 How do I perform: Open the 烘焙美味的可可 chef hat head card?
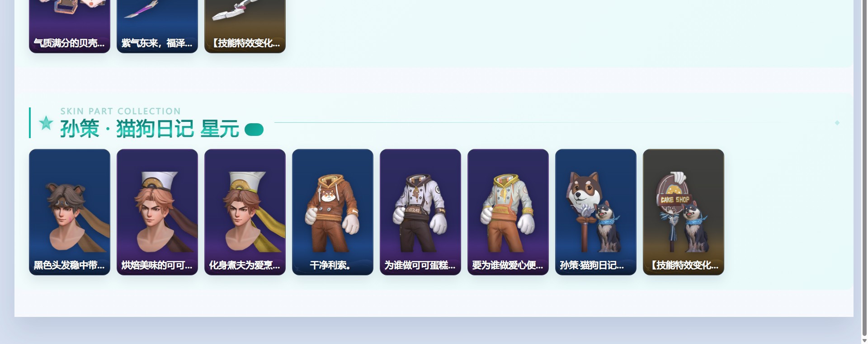(x=157, y=212)
